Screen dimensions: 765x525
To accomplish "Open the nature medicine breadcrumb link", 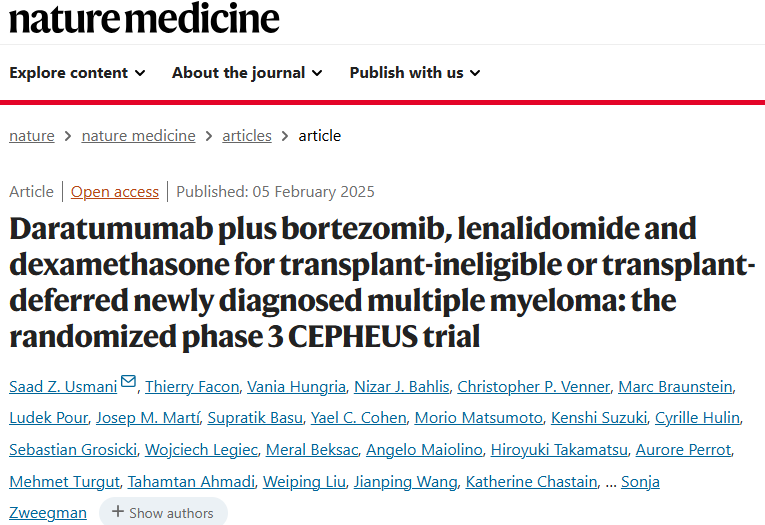I will point(139,136).
